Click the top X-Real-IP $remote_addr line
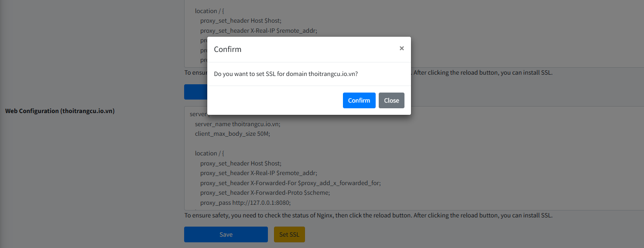644x248 pixels. (258, 31)
